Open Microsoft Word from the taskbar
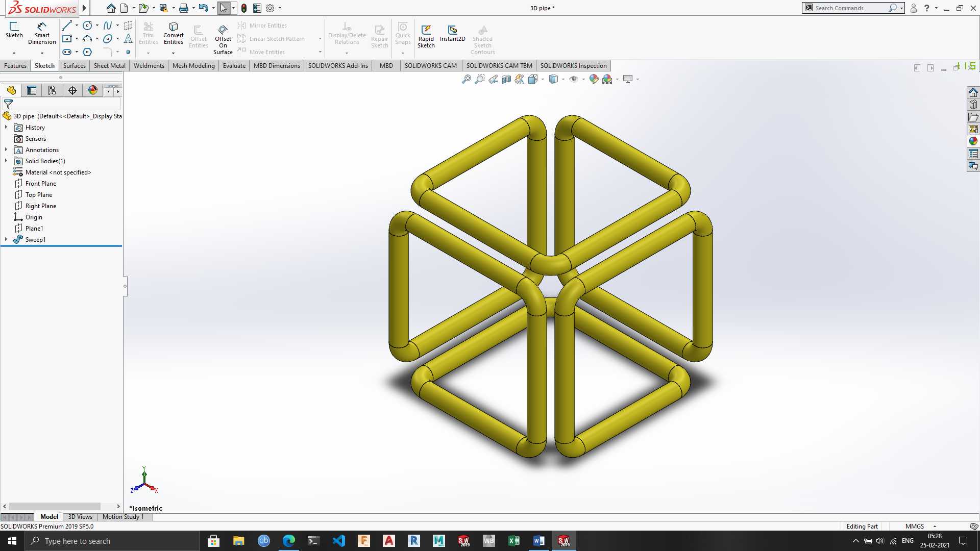 [538, 541]
